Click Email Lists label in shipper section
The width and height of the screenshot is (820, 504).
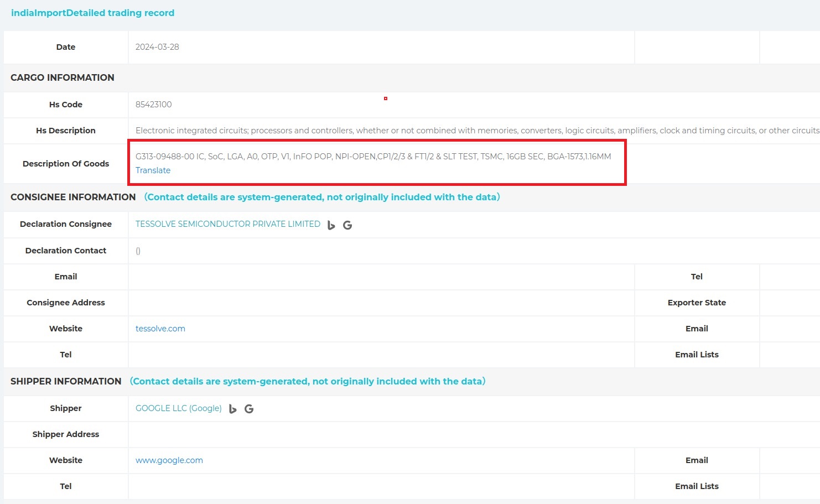[697, 486]
